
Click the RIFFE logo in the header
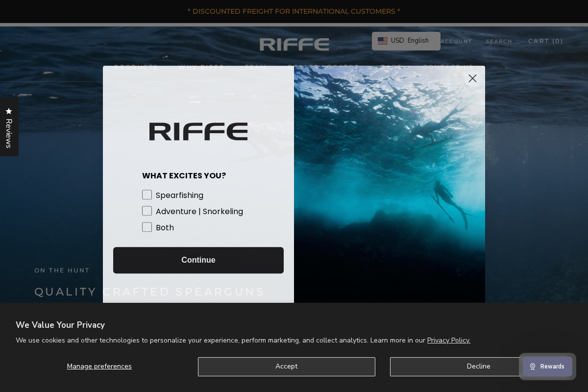294,44
